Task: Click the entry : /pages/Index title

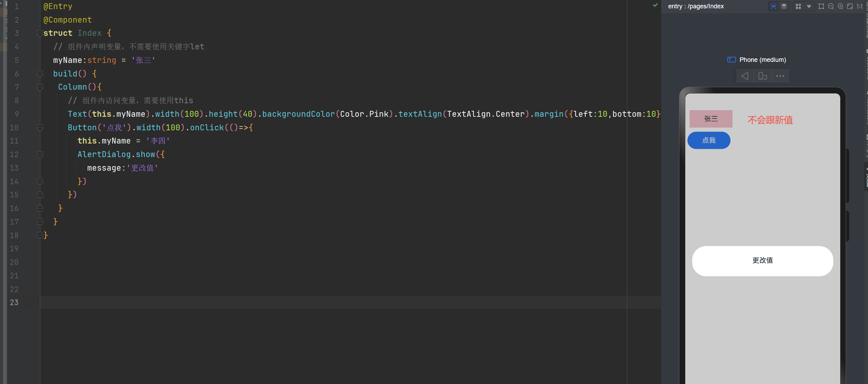Action: point(696,6)
